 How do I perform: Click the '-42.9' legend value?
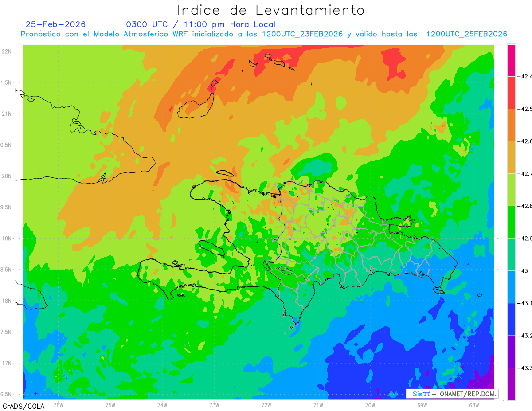(x=525, y=238)
